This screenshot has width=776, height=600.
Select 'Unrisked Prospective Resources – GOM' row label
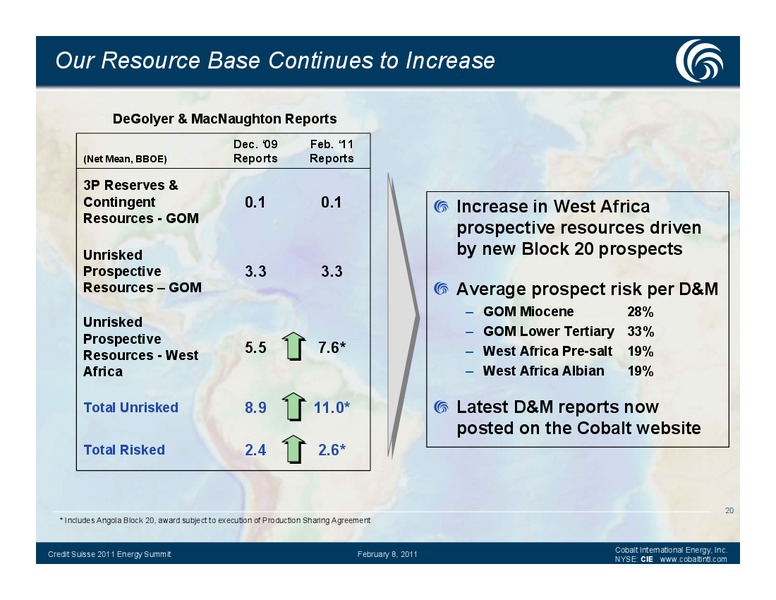[142, 271]
